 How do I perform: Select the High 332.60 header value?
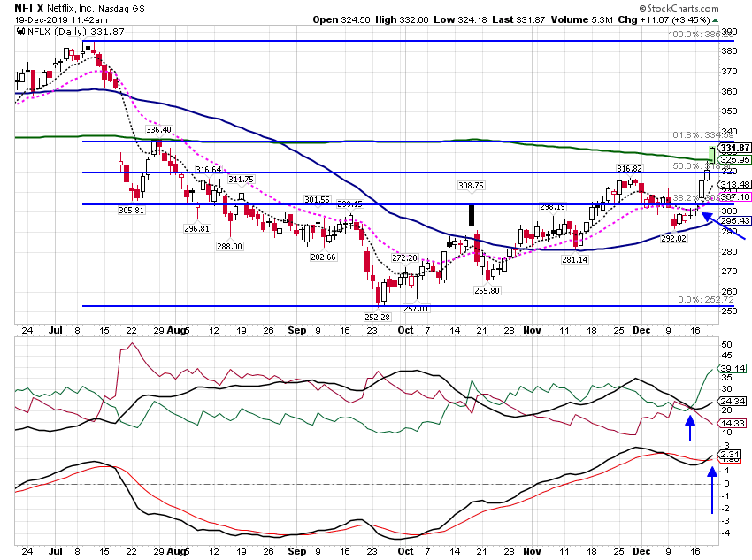[402, 19]
